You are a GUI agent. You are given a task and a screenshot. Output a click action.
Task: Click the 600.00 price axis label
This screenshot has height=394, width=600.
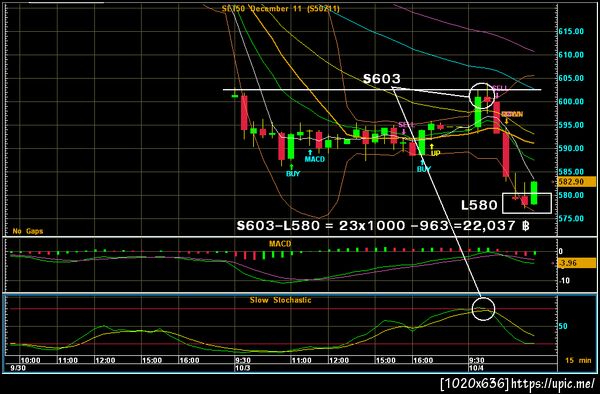click(x=571, y=101)
